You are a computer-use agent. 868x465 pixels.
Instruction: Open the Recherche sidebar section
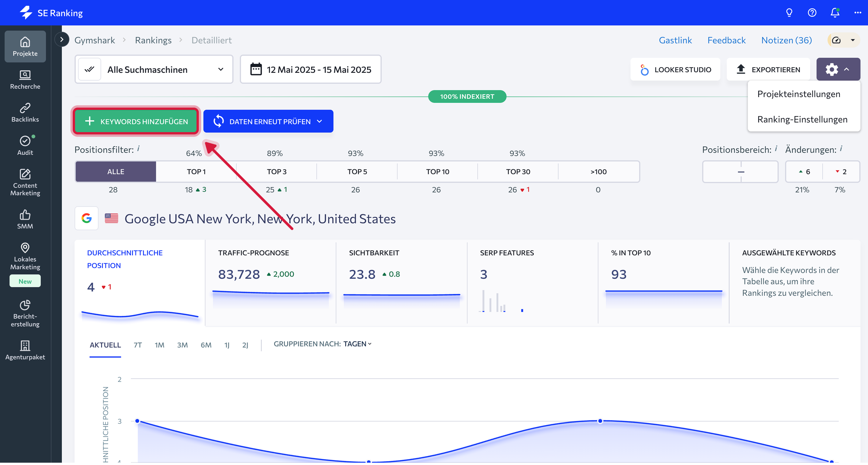pos(25,80)
